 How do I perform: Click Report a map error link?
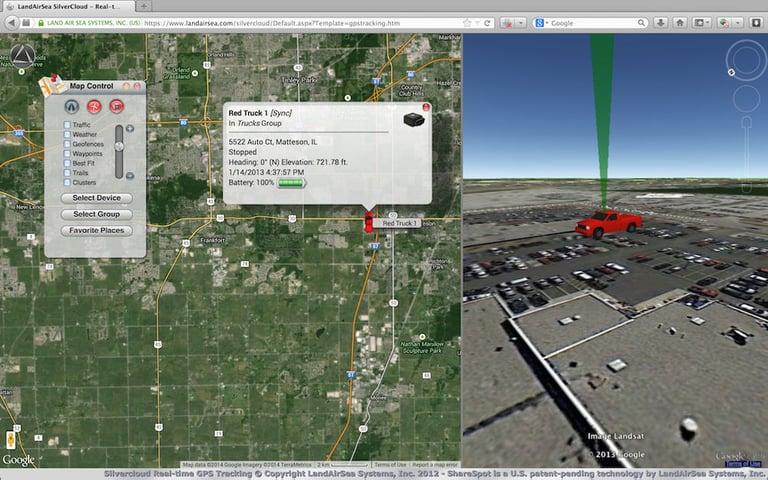435,464
